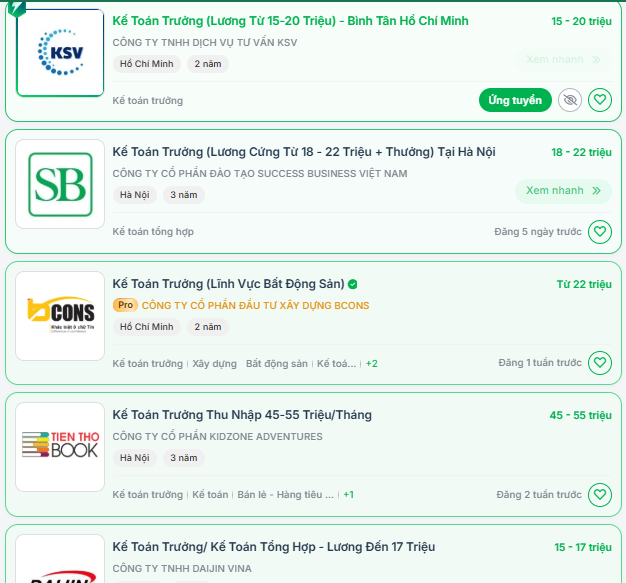Click Xây dựng tag on BCONS job

214,363
